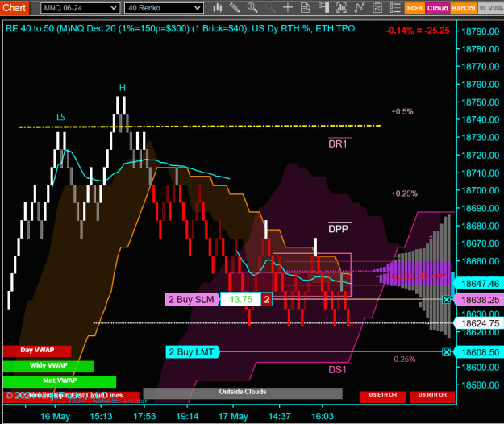504x424 pixels.
Task: Cancel the Buy SLM order at 18638.25
Action: coord(446,300)
